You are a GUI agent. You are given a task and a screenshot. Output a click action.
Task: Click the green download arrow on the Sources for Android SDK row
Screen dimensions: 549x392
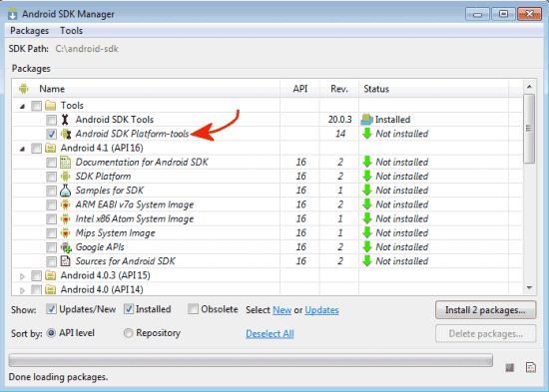pos(367,261)
